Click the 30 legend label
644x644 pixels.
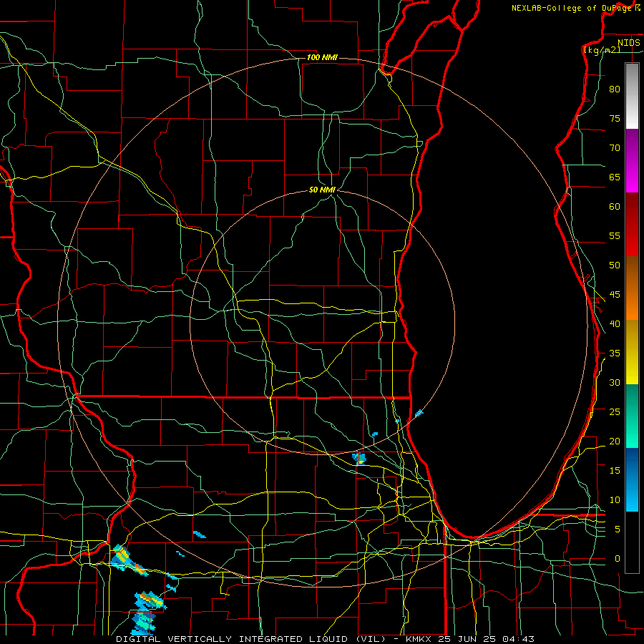click(x=615, y=383)
